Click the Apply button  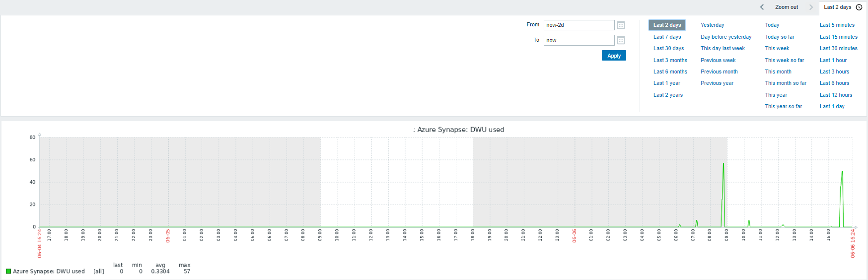pos(614,56)
